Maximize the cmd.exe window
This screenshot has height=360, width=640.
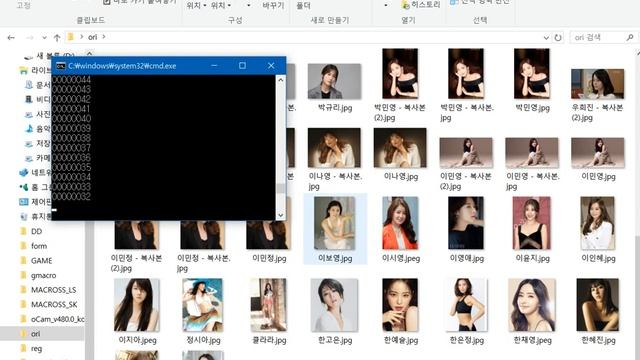[x=242, y=65]
